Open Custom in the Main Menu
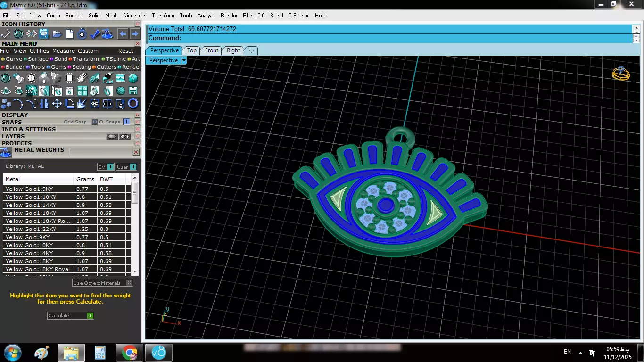This screenshot has height=362, width=644. (x=88, y=51)
